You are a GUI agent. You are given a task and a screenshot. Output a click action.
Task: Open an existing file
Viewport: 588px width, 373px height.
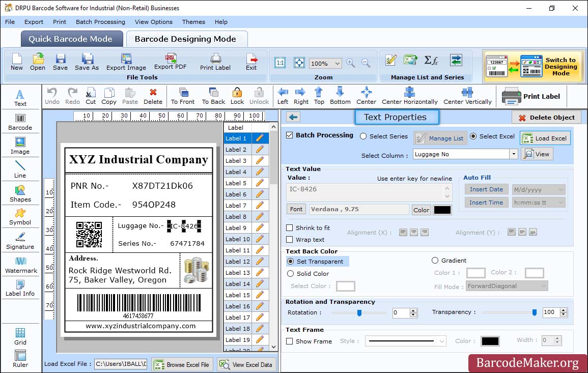(x=38, y=62)
